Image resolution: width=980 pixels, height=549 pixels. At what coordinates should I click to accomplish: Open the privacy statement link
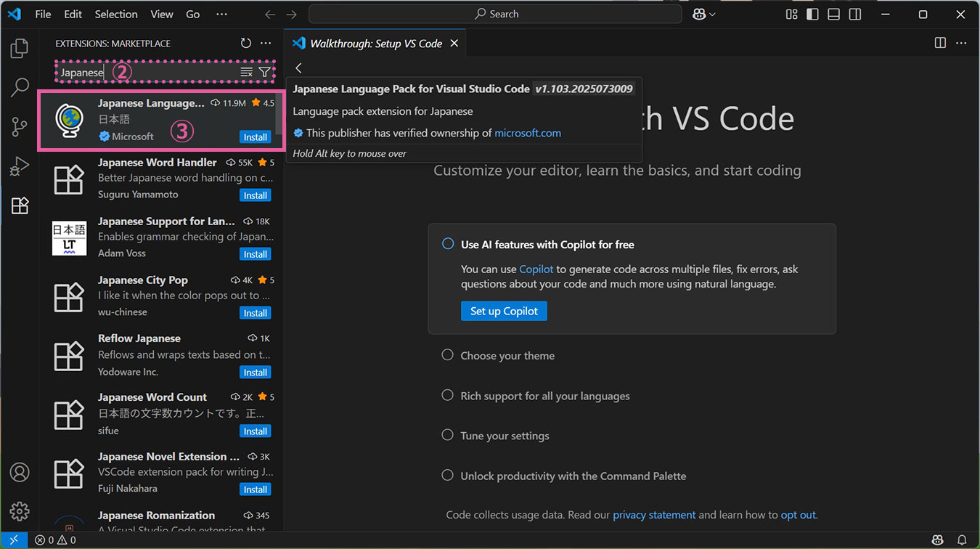[x=654, y=515]
